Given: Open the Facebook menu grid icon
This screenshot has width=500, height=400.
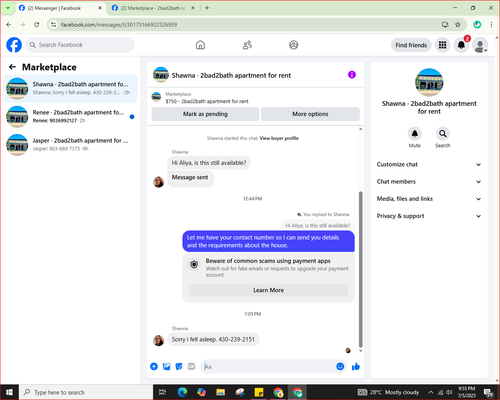Looking at the screenshot, I should click(x=442, y=45).
